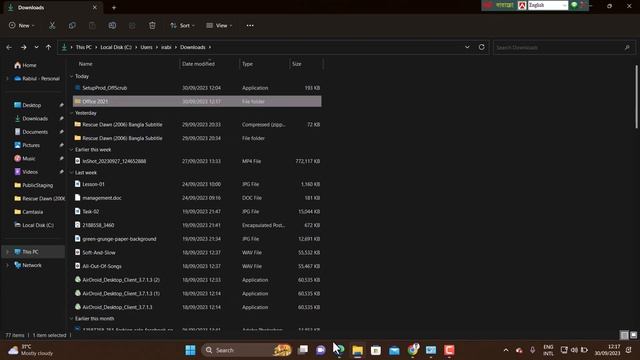The width and height of the screenshot is (640, 360).
Task: Click the Delete trash icon
Action: click(152, 25)
